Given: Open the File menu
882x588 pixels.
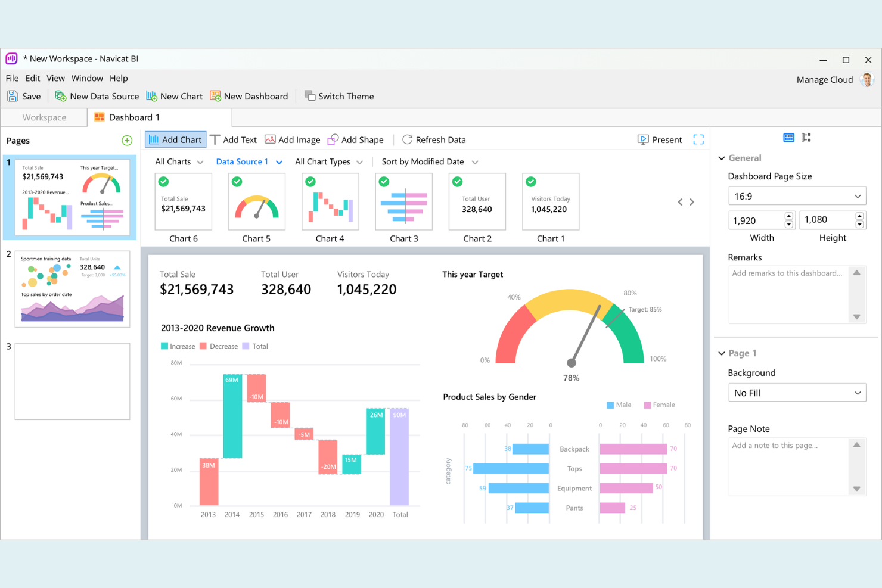Looking at the screenshot, I should [12, 78].
